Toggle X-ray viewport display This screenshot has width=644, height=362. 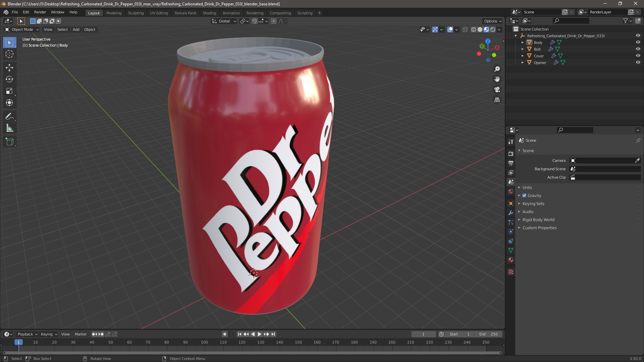coord(465,29)
